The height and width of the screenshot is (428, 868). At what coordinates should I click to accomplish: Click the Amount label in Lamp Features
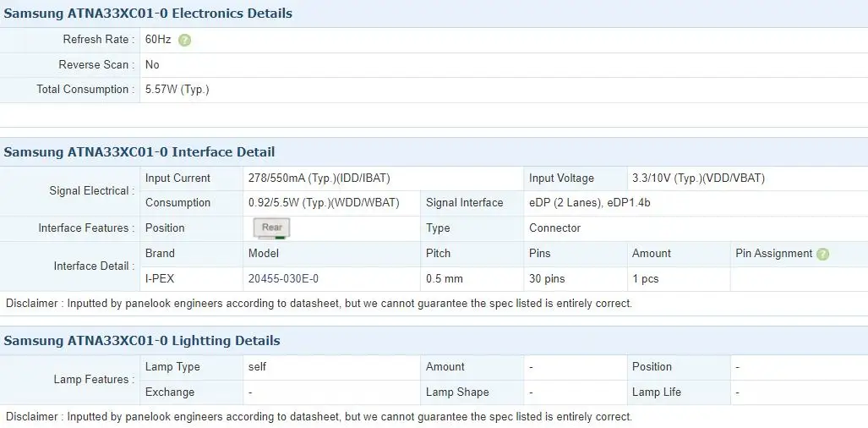[x=445, y=366]
